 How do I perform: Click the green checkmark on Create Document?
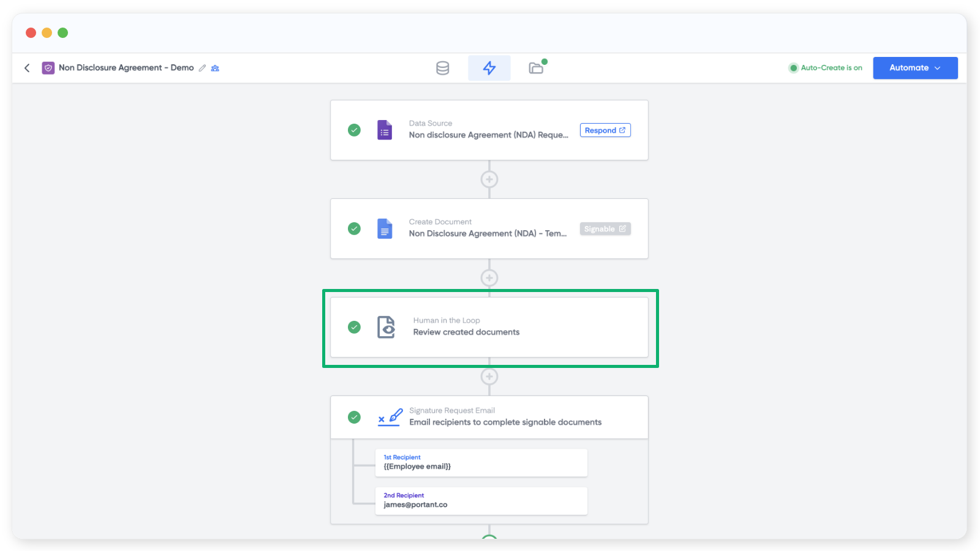click(354, 228)
